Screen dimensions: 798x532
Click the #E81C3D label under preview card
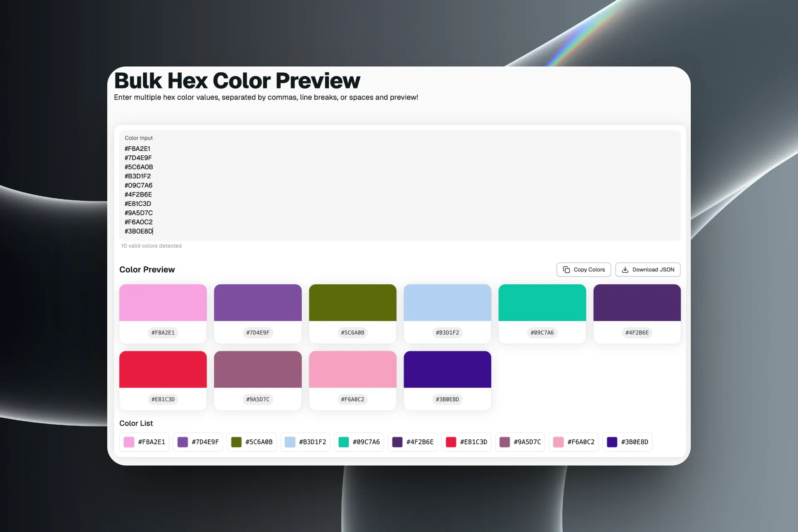[x=163, y=399]
